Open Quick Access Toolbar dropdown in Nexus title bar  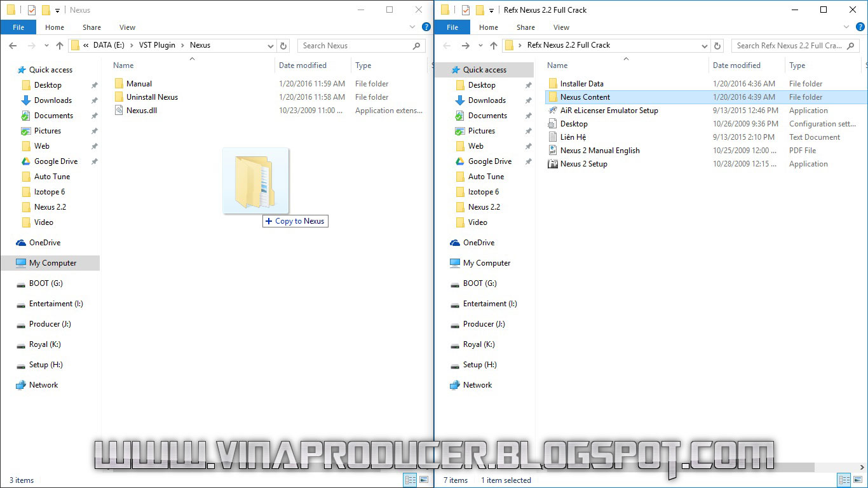pyautogui.click(x=57, y=11)
